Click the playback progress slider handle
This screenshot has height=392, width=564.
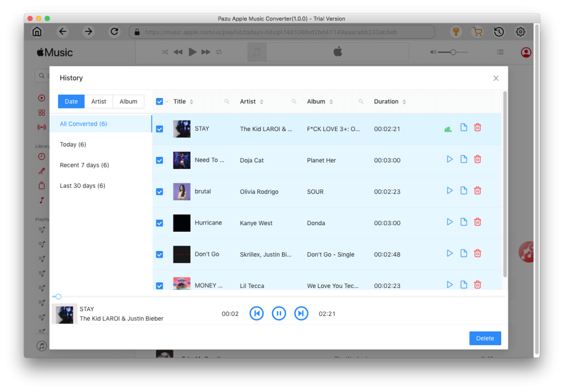coord(58,297)
